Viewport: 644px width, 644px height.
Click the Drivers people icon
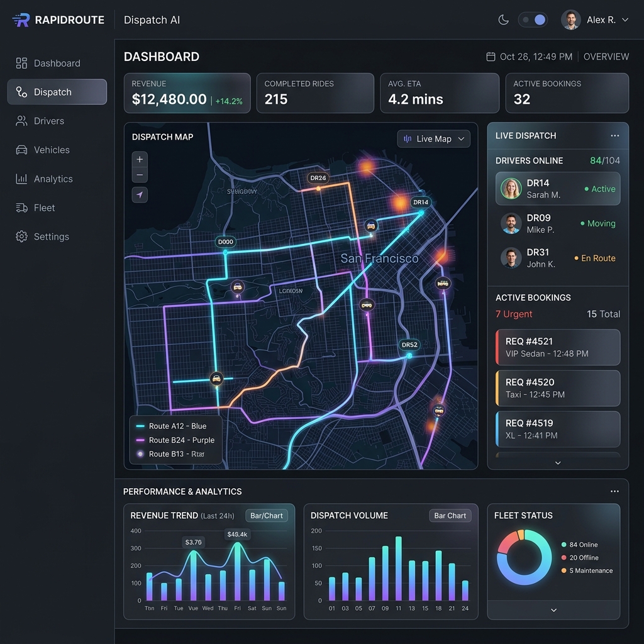pos(21,121)
